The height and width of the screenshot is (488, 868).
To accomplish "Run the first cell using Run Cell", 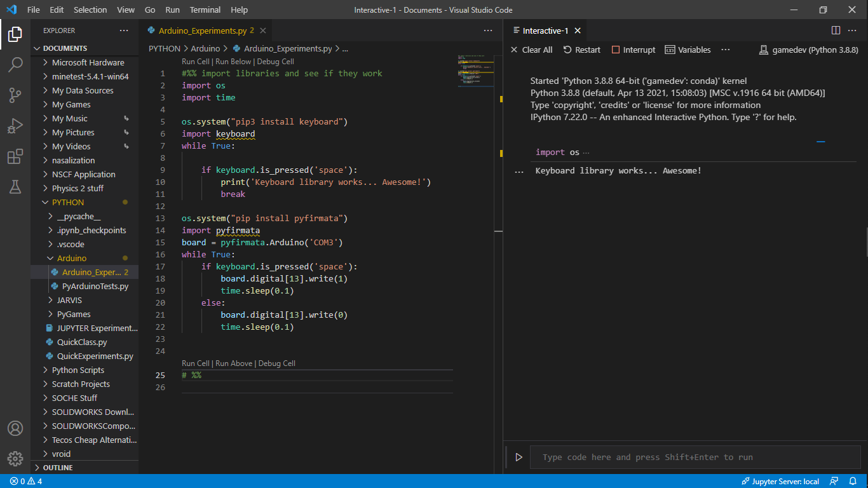I will pyautogui.click(x=194, y=61).
